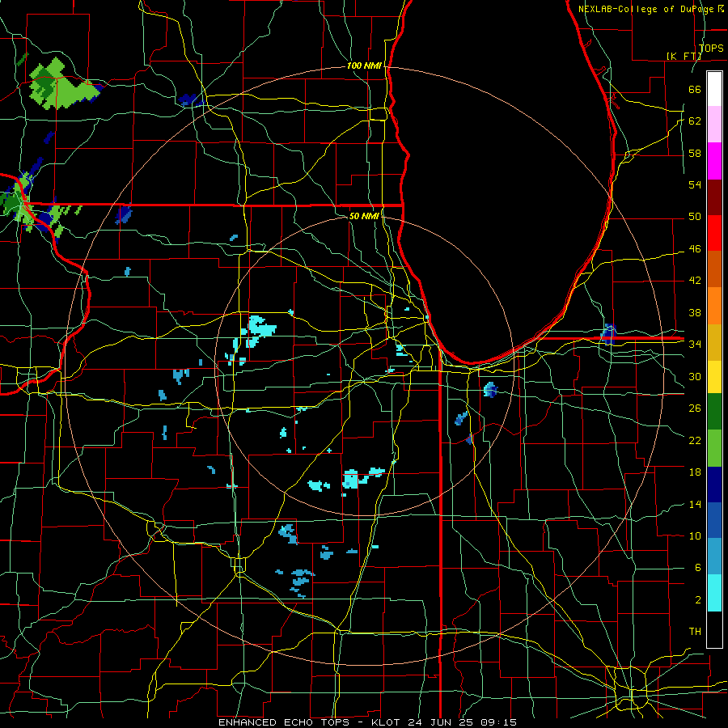The height and width of the screenshot is (728, 728).
Task: Click the "42" legend value
Action: [x=695, y=281]
